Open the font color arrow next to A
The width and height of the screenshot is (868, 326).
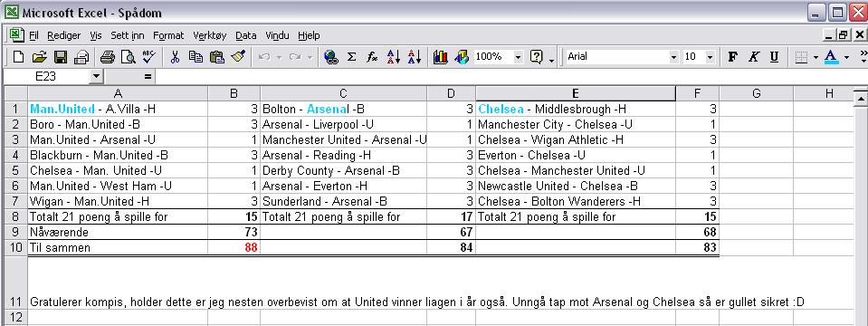[846, 56]
